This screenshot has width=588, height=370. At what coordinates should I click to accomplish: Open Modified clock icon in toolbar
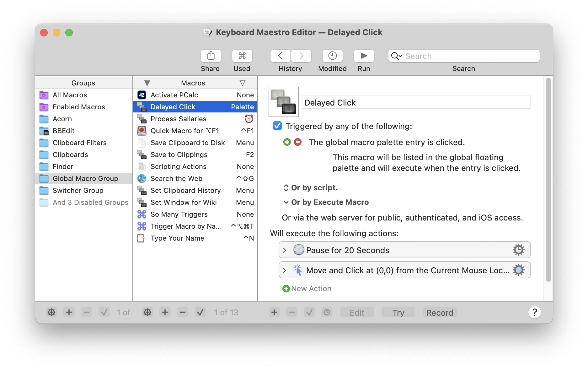(x=332, y=56)
